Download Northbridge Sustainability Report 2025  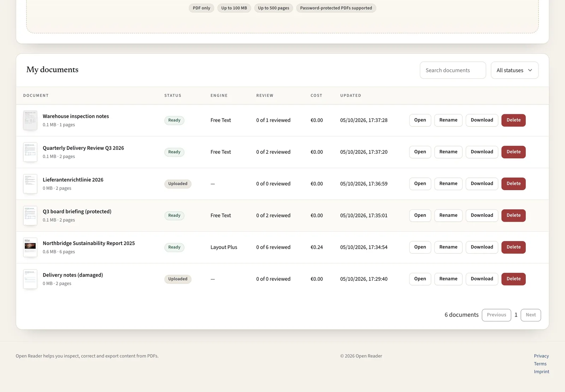pos(482,247)
